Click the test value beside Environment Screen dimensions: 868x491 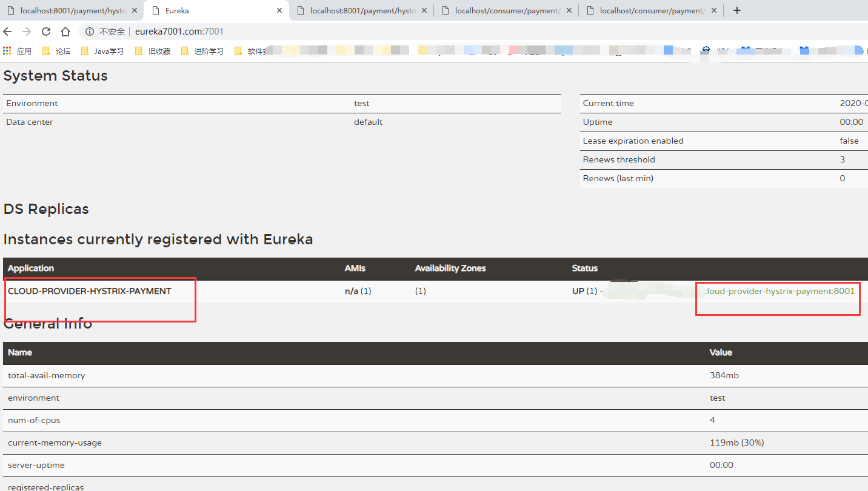point(362,104)
